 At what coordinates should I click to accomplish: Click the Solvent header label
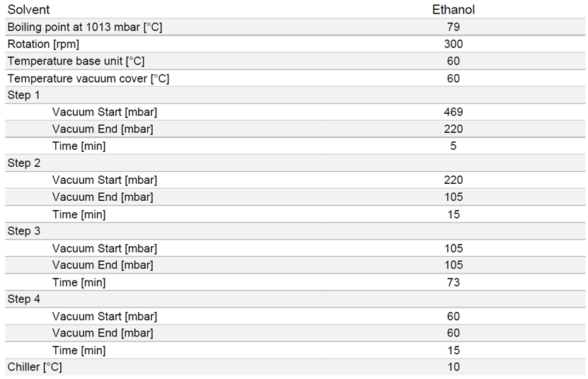click(x=28, y=10)
